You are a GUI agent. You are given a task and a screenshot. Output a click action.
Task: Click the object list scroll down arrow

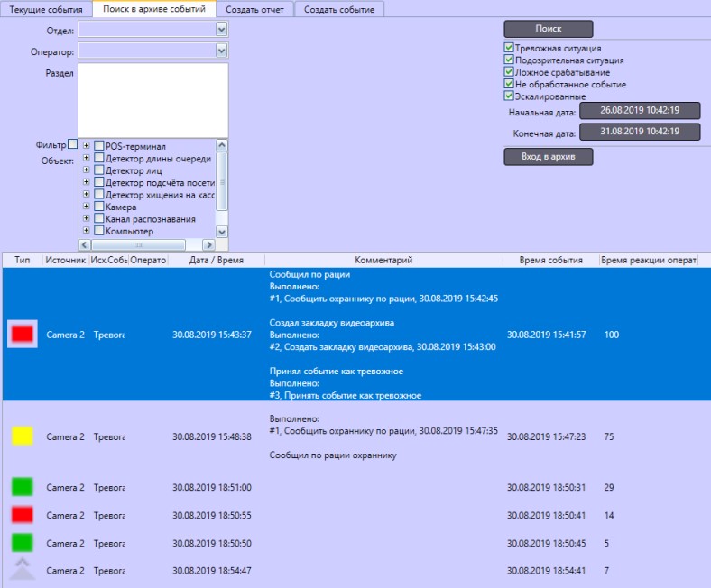point(222,232)
